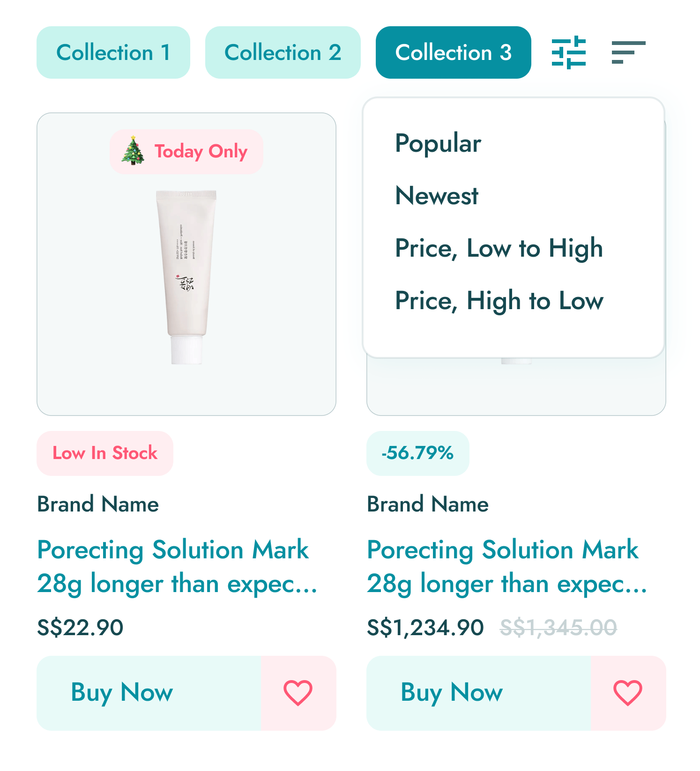The width and height of the screenshot is (700, 771).
Task: Switch to Collection 2 tab
Action: [283, 52]
